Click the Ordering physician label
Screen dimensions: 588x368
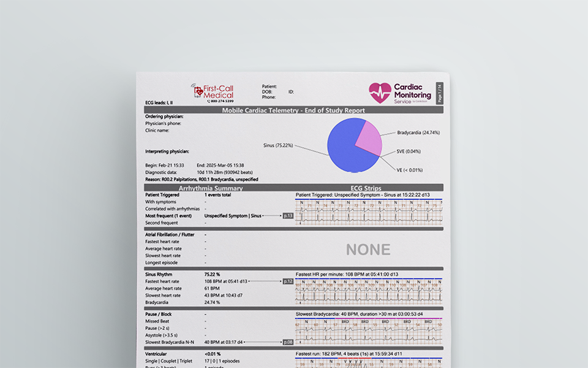164,117
